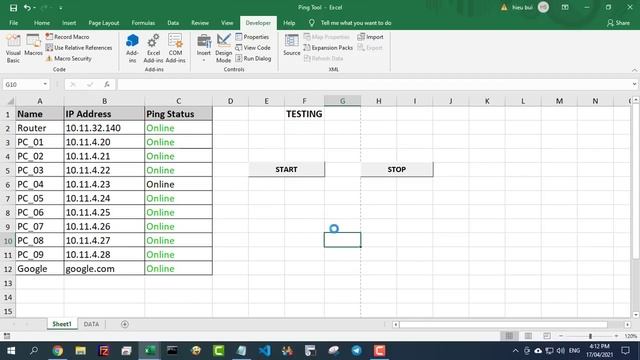Zoom out with minus button
640x360 pixels.
(x=561, y=336)
